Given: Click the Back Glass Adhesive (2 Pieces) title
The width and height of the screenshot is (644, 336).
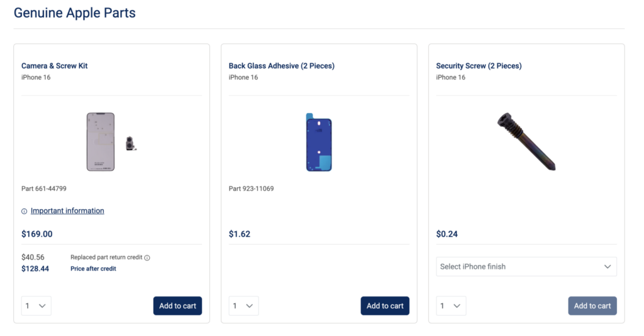Looking at the screenshot, I should [281, 66].
